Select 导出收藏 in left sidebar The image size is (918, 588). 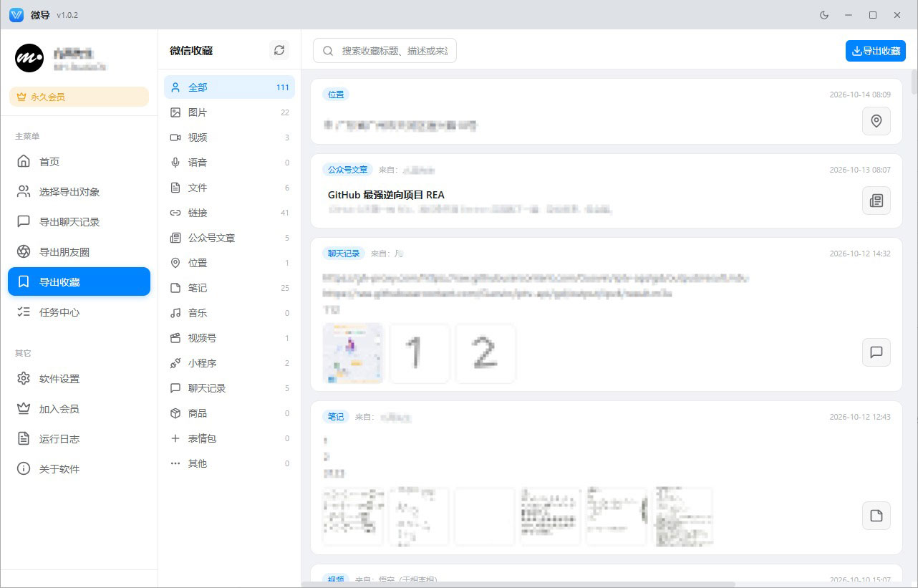click(79, 281)
